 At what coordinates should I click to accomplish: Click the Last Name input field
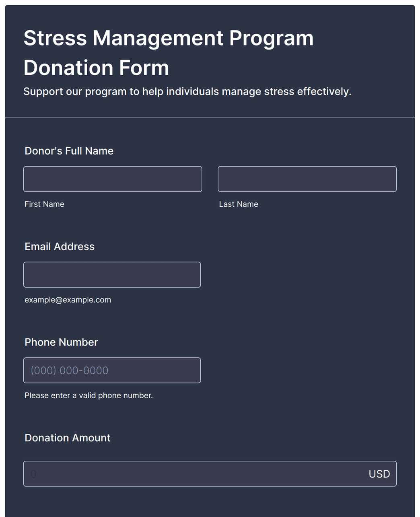click(x=307, y=179)
